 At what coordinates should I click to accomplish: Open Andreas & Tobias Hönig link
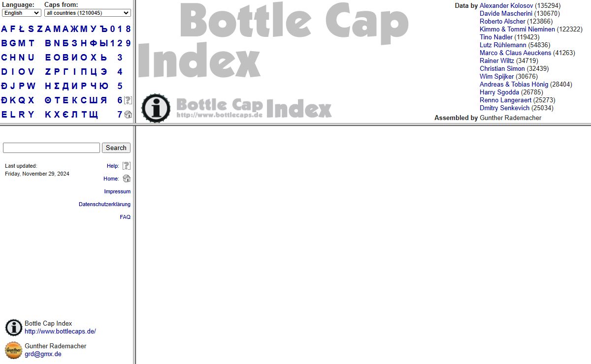tap(514, 85)
